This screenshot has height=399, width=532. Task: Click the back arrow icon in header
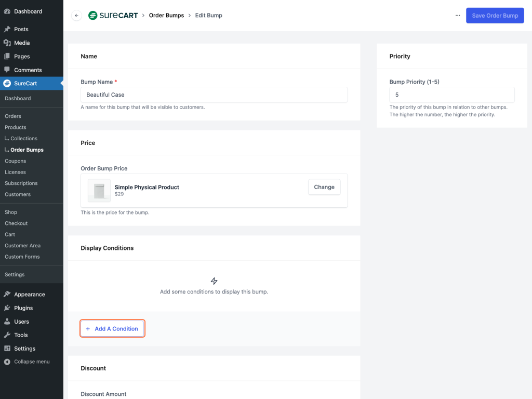pos(77,16)
